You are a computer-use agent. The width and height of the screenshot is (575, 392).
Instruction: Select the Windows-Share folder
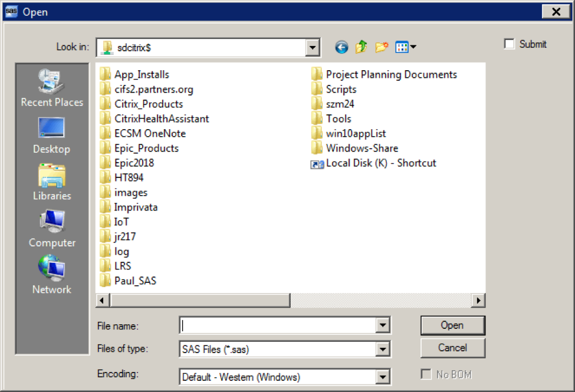click(x=355, y=148)
